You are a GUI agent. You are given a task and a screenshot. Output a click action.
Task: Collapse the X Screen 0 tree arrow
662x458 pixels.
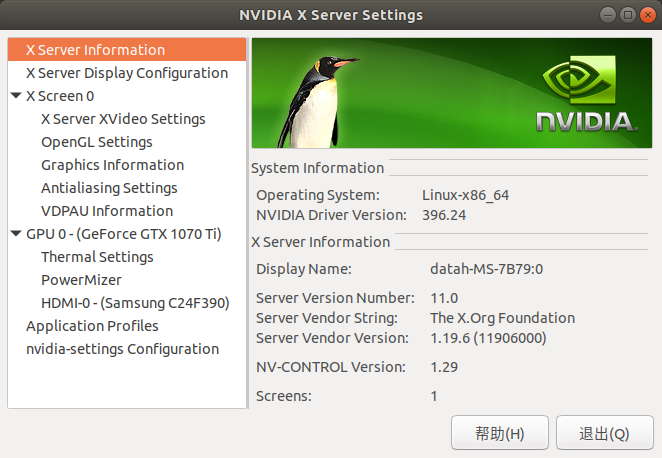tap(16, 95)
